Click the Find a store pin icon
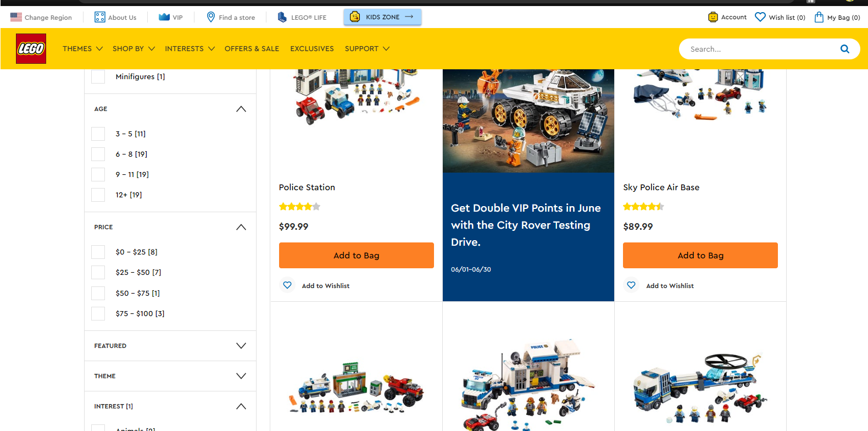The image size is (868, 431). [x=210, y=17]
